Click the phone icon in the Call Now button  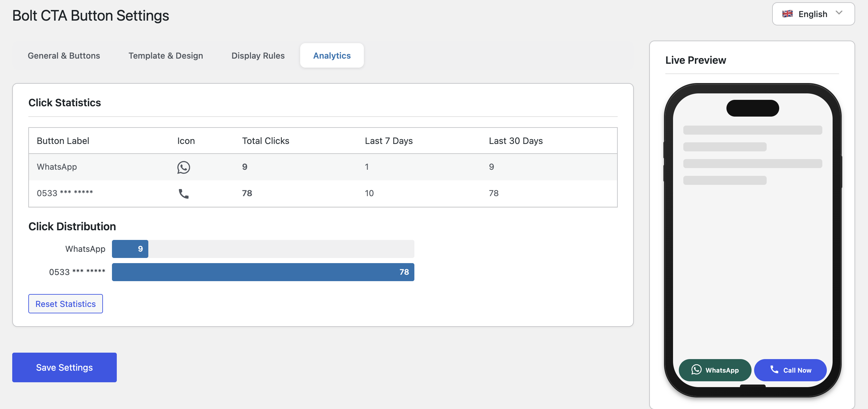774,370
